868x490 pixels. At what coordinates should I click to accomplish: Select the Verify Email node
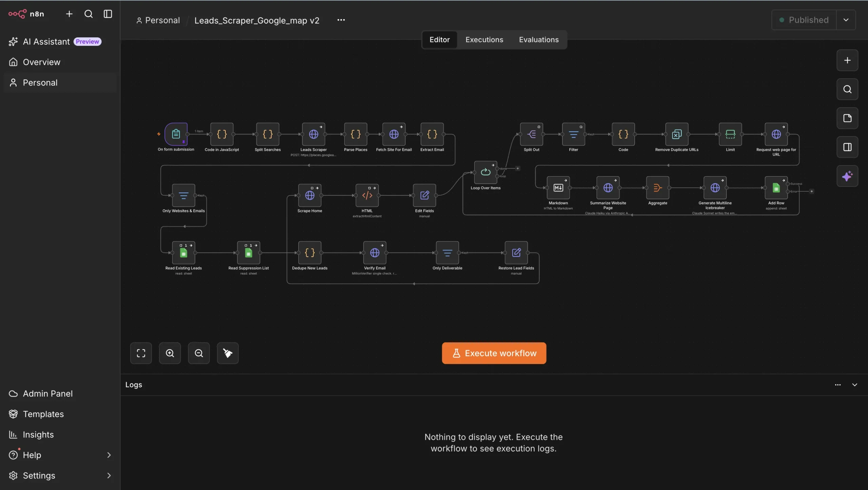(x=375, y=253)
